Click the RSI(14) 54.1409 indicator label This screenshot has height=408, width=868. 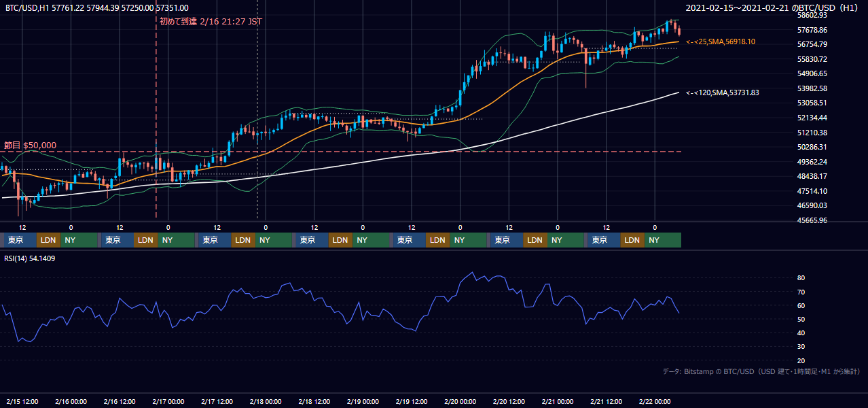point(30,258)
